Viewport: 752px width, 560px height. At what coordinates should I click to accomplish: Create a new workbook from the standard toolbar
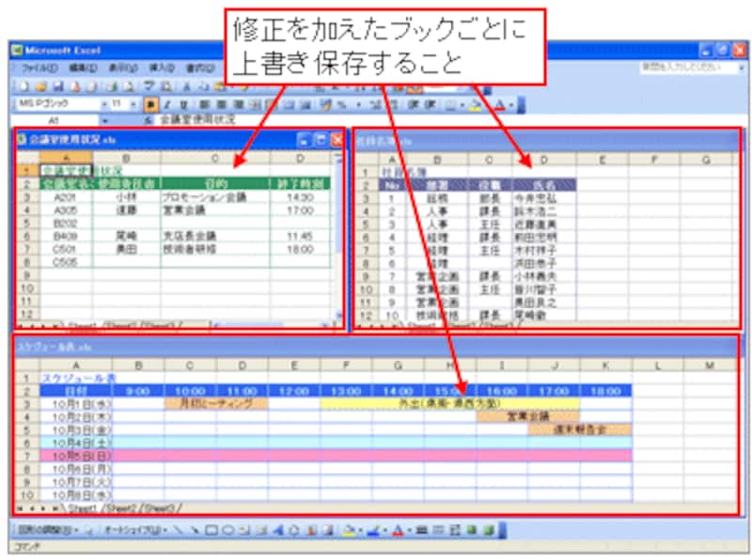[x=23, y=86]
